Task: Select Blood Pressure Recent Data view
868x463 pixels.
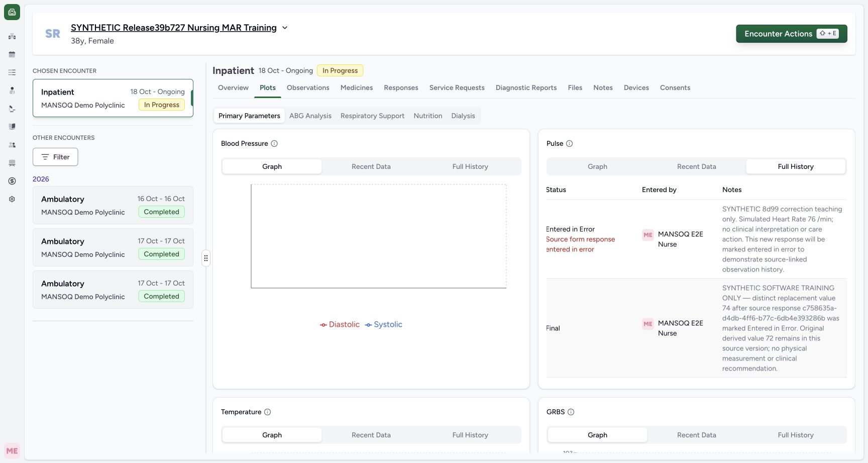Action: point(371,166)
